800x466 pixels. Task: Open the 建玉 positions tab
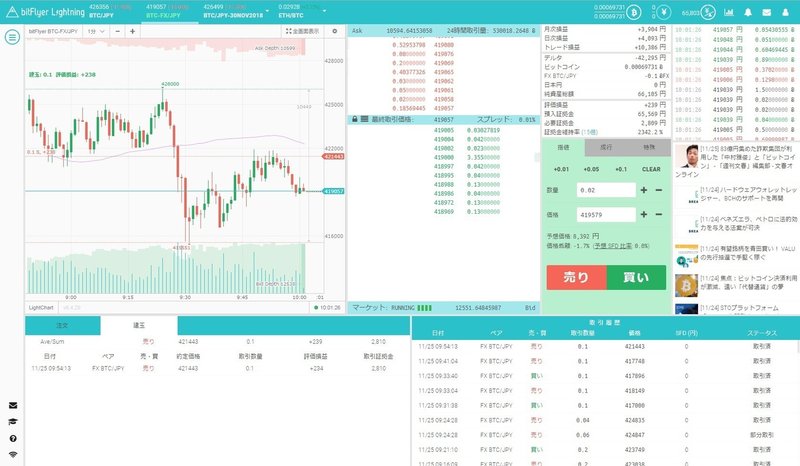[x=139, y=326]
